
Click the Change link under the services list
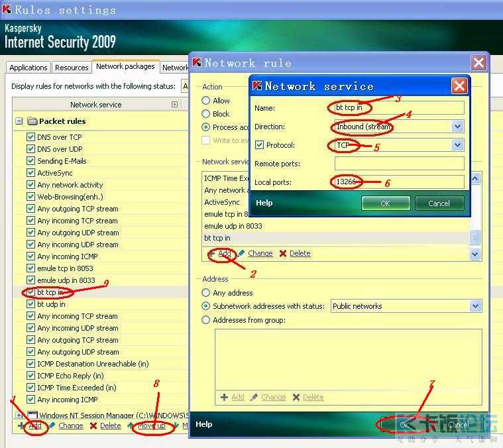pyautogui.click(x=260, y=253)
